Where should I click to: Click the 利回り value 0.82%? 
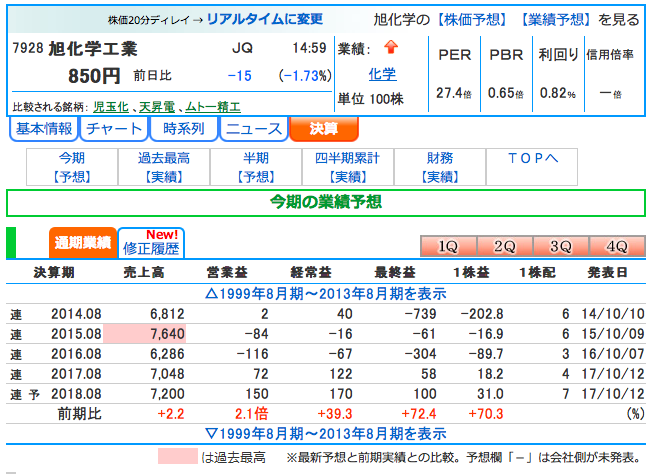[558, 93]
